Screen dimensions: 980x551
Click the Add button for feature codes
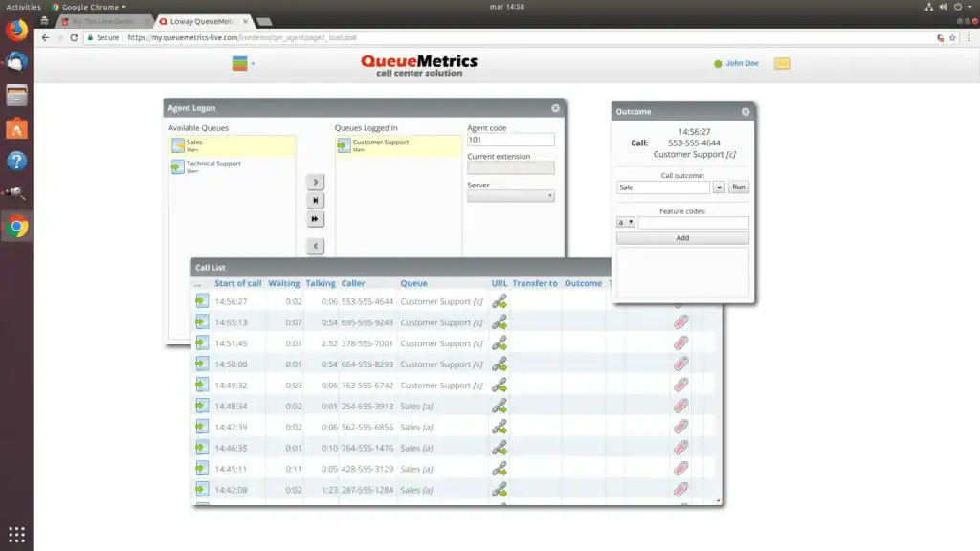682,238
